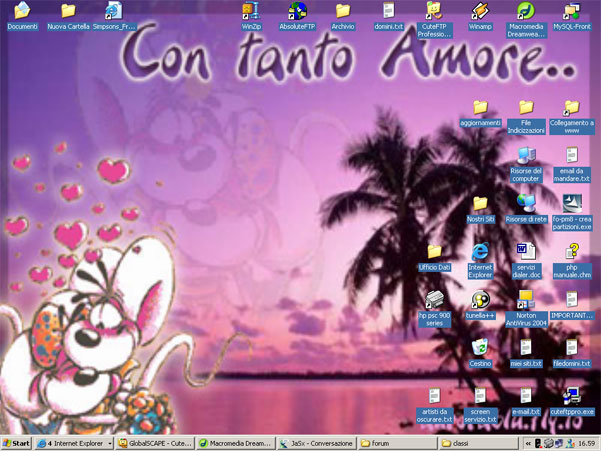
Task: Switch to Macromedia Dreamweaver taskbar window
Action: (236, 443)
